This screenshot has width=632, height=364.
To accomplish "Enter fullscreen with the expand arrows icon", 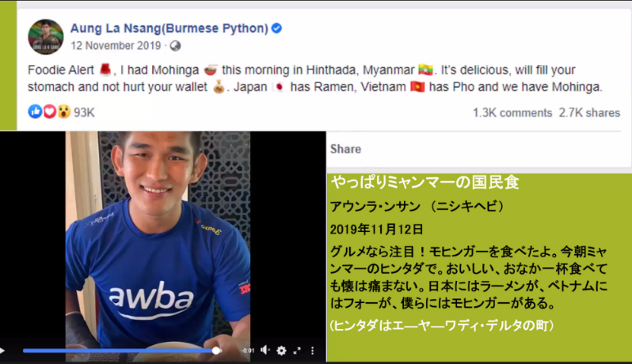I will click(297, 351).
